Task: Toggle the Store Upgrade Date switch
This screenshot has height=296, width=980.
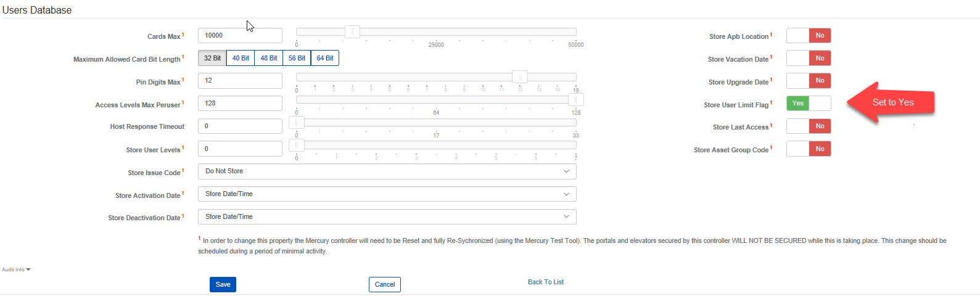Action: click(808, 81)
